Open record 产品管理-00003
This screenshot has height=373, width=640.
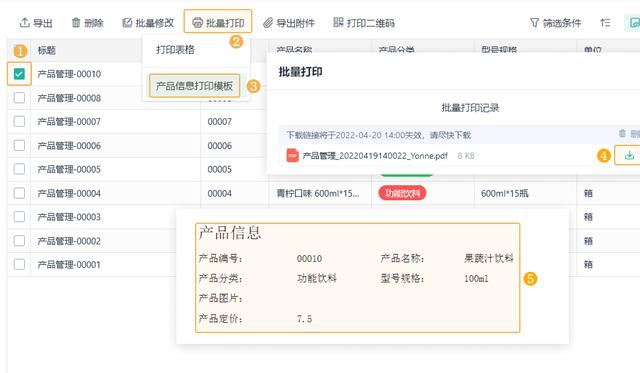(x=69, y=217)
